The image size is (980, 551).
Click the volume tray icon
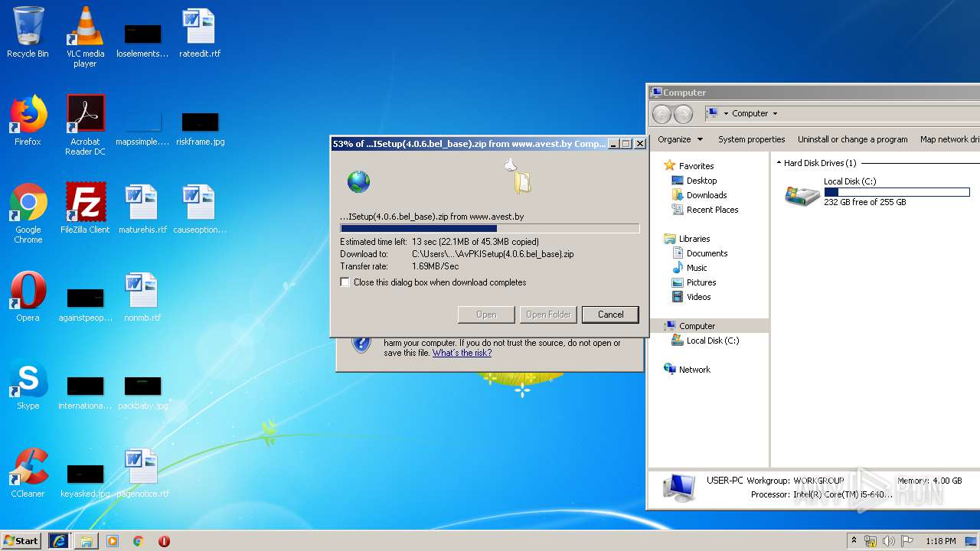889,541
